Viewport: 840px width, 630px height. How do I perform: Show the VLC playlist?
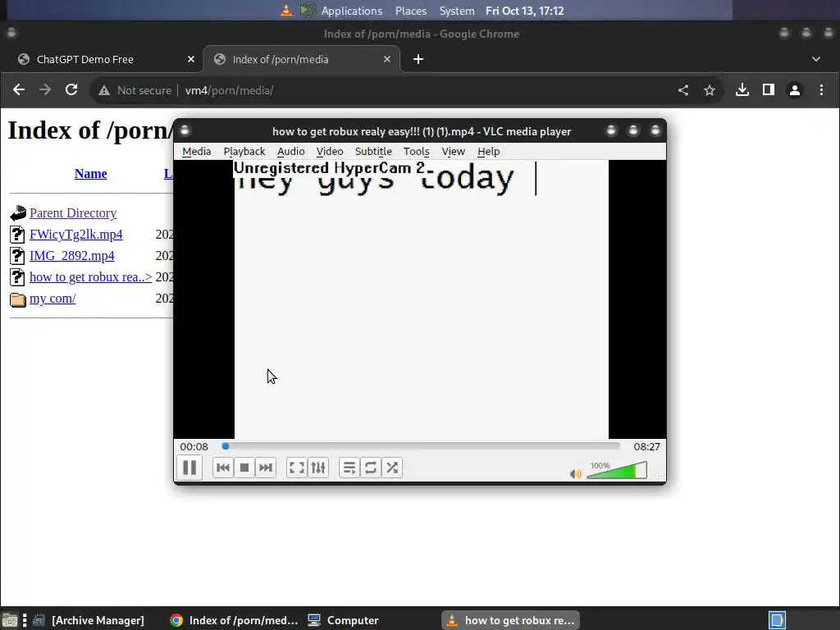(349, 468)
